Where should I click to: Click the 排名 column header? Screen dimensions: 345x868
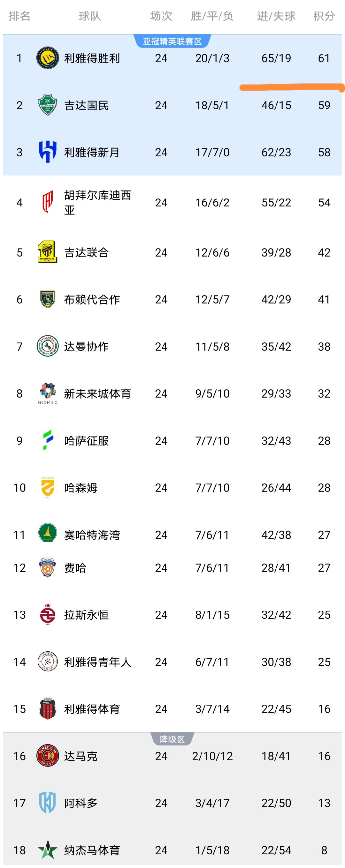[19, 16]
